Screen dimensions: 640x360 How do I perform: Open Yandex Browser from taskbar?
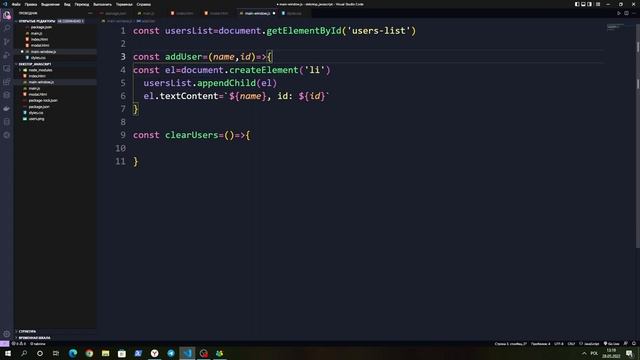155,353
